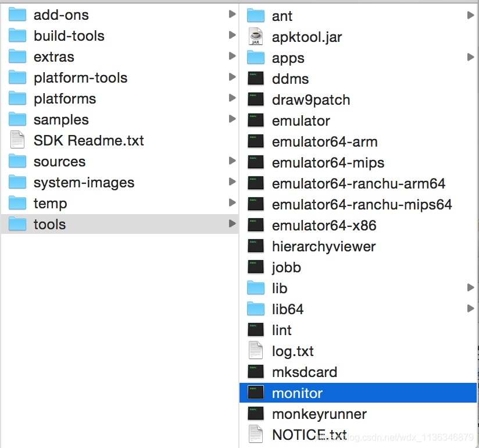Select the monkeyrunner file name

click(319, 414)
